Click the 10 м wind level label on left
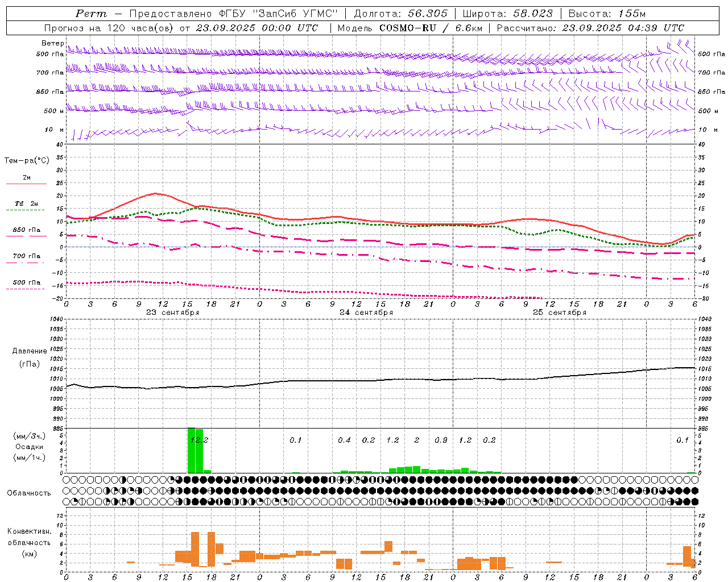The image size is (728, 582). (x=54, y=130)
